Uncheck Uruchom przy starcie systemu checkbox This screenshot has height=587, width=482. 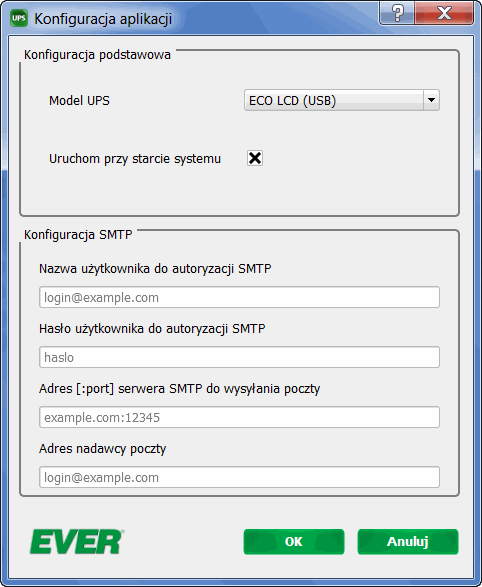[x=255, y=158]
